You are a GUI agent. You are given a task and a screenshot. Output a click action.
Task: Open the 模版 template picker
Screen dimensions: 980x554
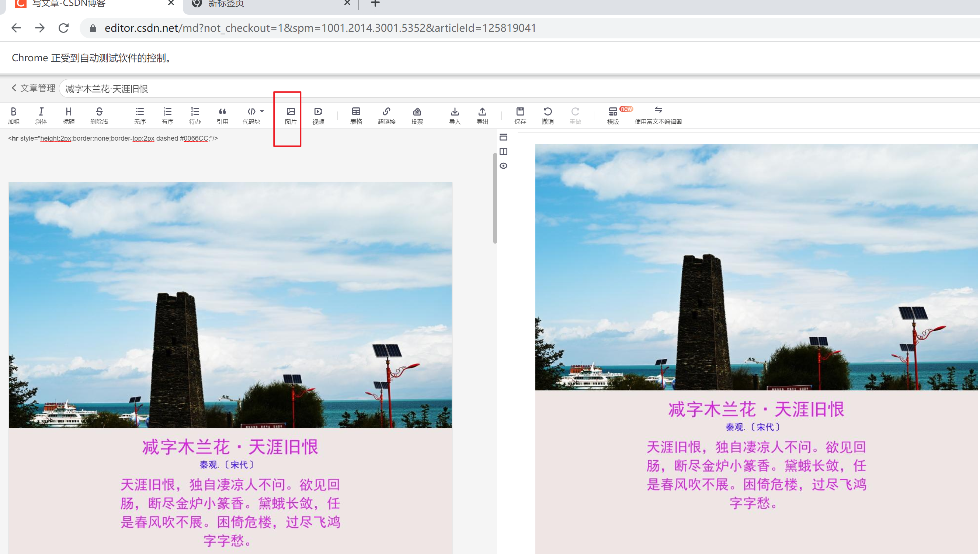612,115
